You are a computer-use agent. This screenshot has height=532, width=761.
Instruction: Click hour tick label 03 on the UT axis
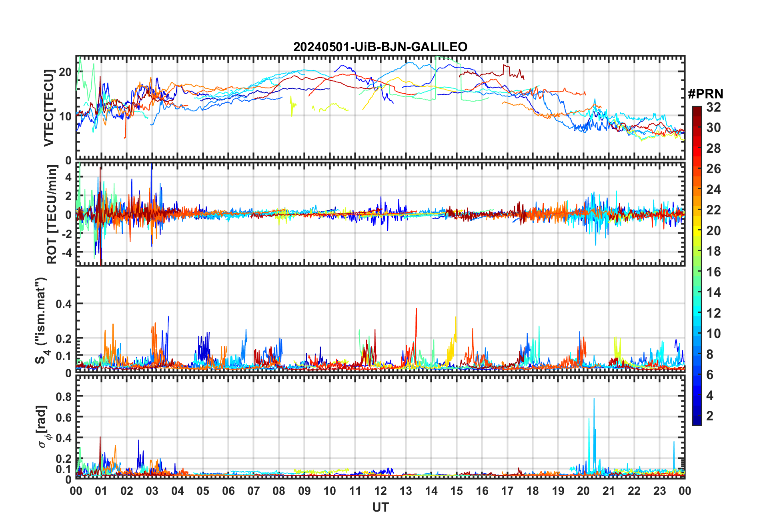(x=152, y=491)
